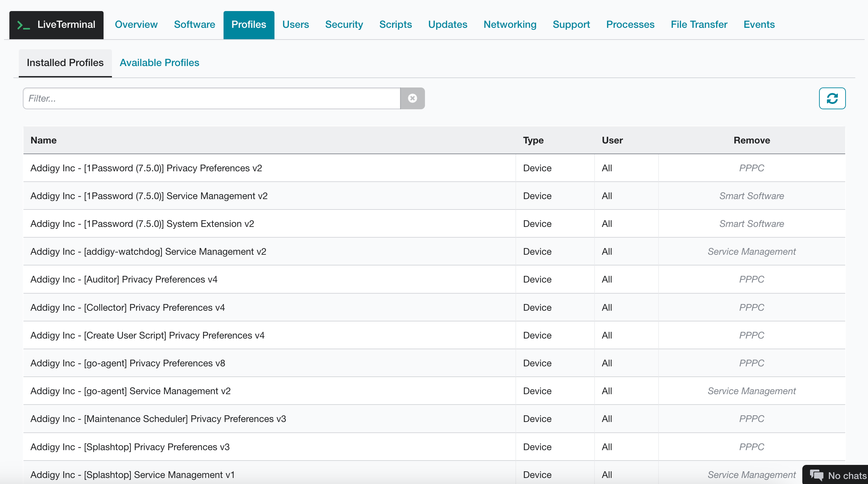
Task: Open the No chats widget icon
Action: coord(817,475)
